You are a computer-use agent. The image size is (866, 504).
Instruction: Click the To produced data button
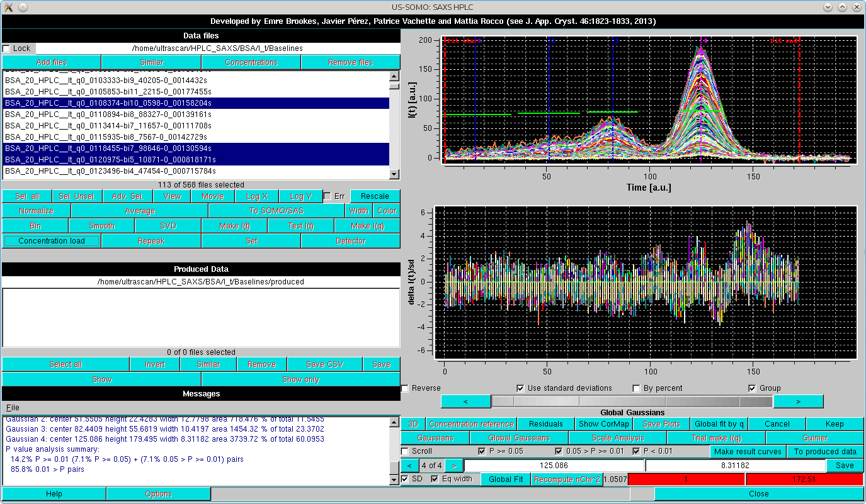click(x=825, y=452)
